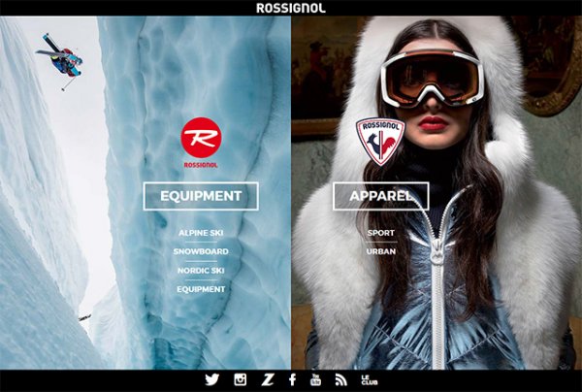Go to the Snowboard category
Viewport: 582px width, 392px height.
coord(201,251)
